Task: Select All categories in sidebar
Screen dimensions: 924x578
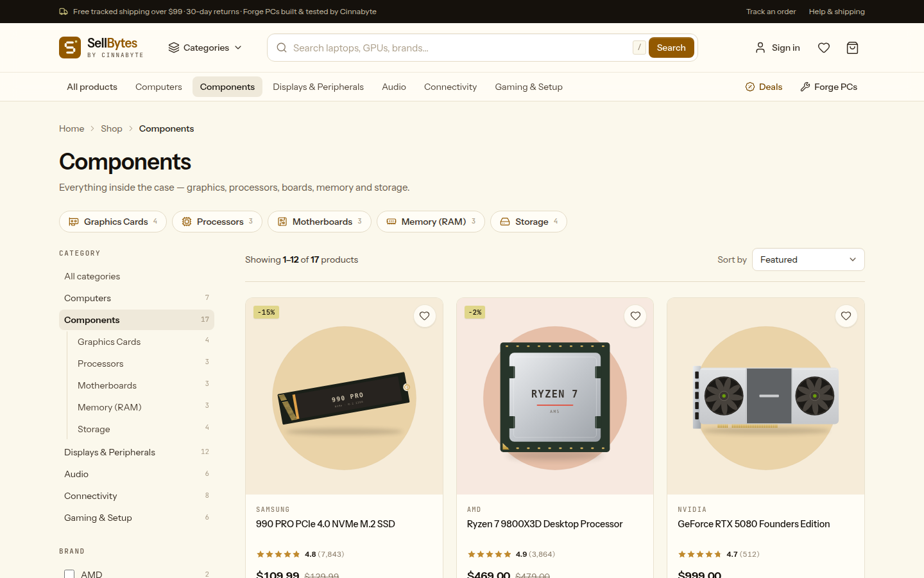Action: pos(137,276)
